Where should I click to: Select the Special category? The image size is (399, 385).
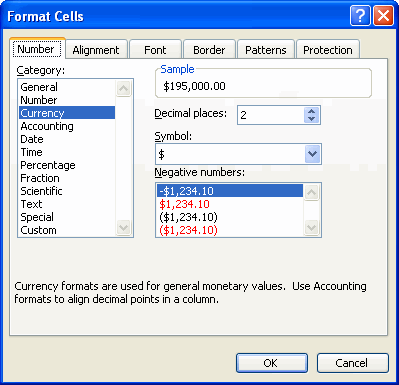(x=67, y=217)
